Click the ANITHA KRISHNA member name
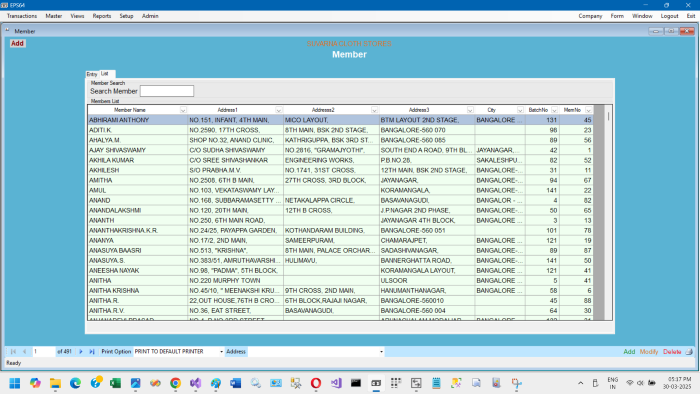 (114, 290)
